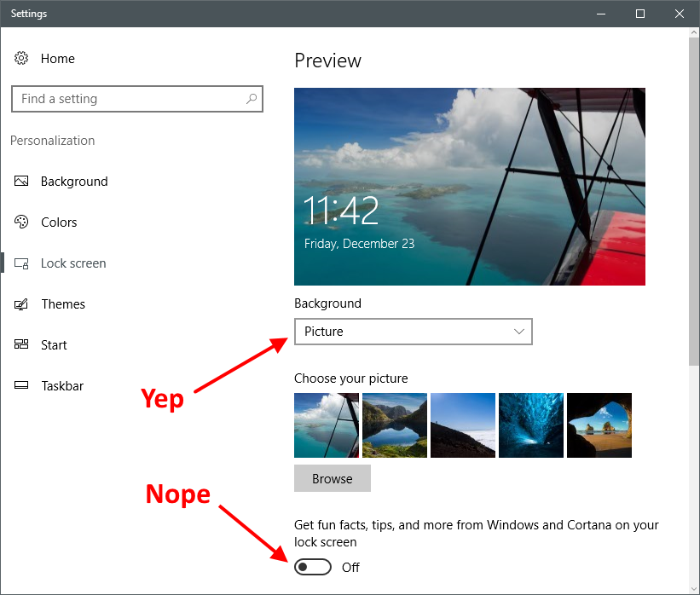Select the Lock screen section

tap(73, 263)
